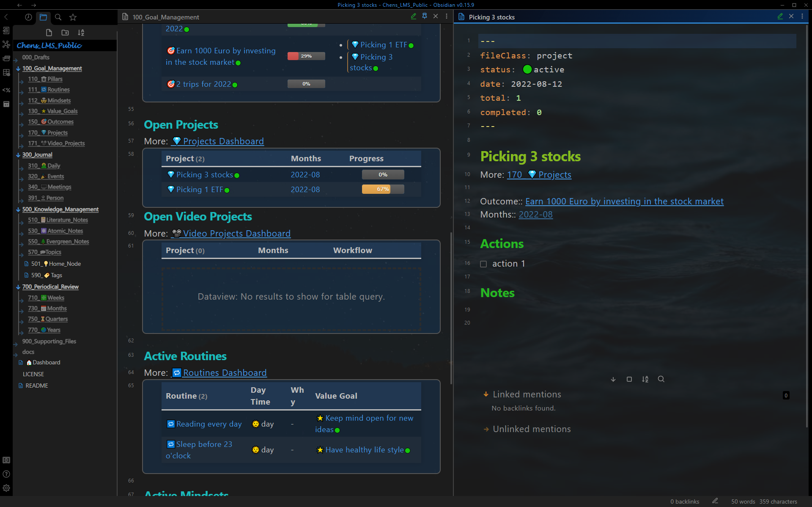Switch to the File explorer folder tab

point(43,17)
